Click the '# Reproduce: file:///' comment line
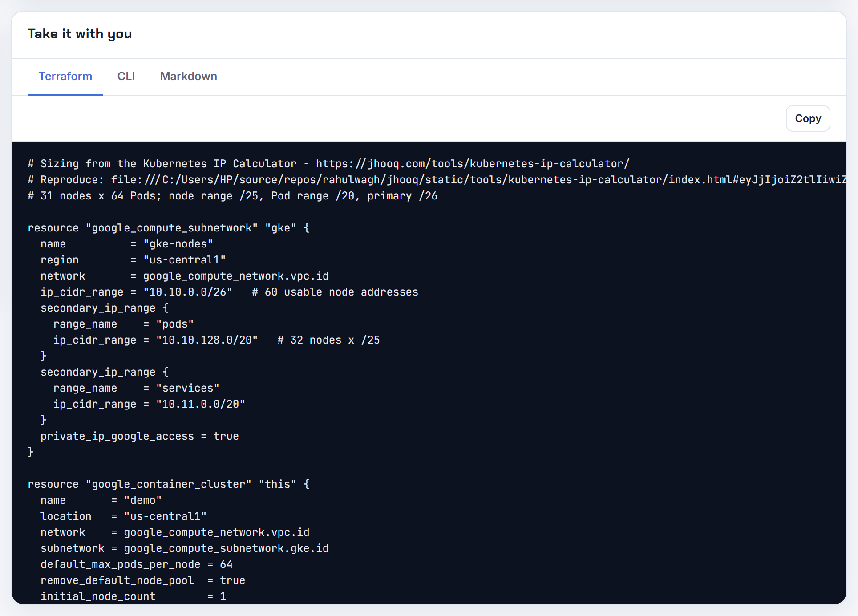The image size is (858, 616). pos(437,180)
